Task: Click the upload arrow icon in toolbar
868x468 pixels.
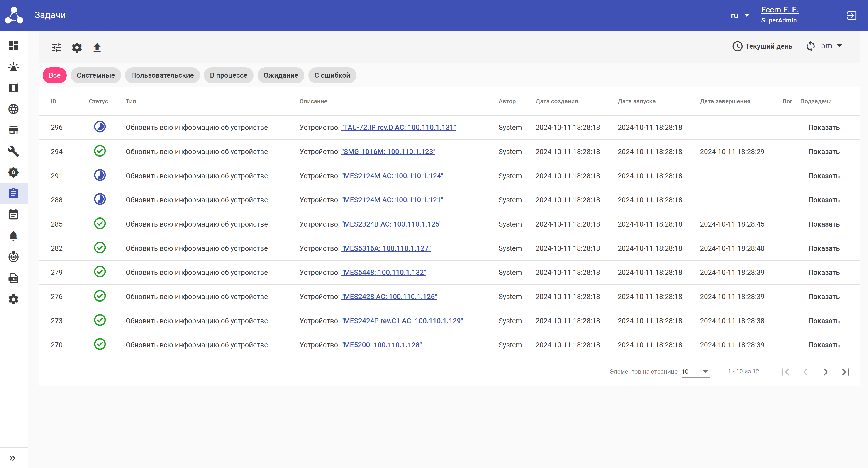Action: (x=97, y=48)
